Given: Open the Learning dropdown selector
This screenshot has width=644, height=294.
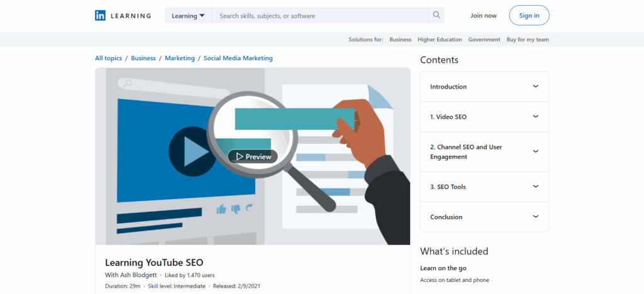Looking at the screenshot, I should point(189,16).
